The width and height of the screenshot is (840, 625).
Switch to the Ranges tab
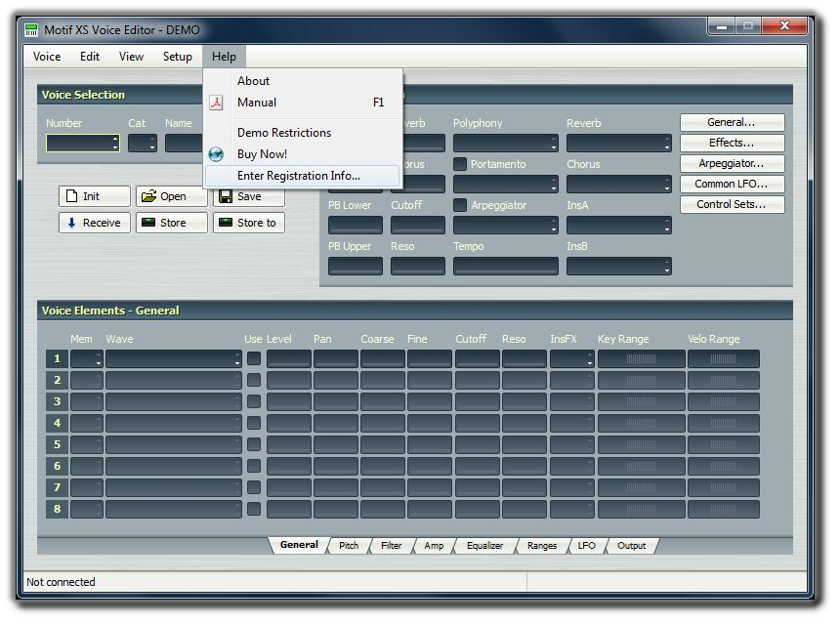(542, 546)
